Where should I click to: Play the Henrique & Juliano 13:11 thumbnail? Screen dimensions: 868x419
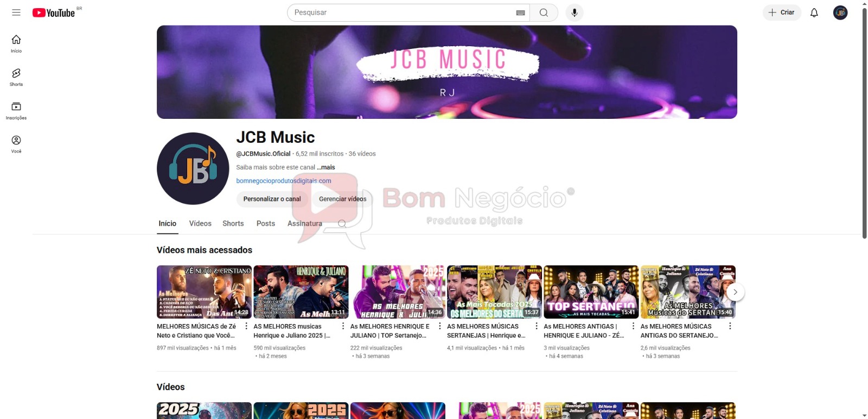pos(301,292)
